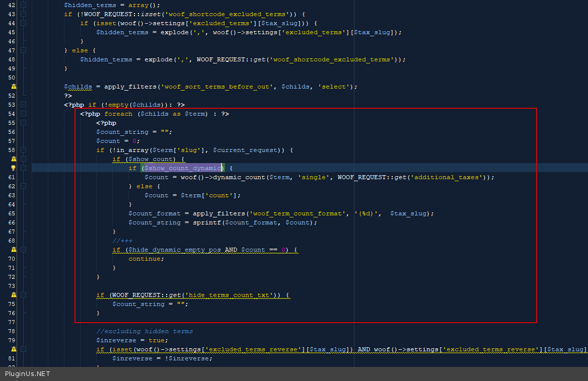Place cursor on the 'continue;' statement
Image resolution: width=588 pixels, height=381 pixels.
pyautogui.click(x=146, y=259)
